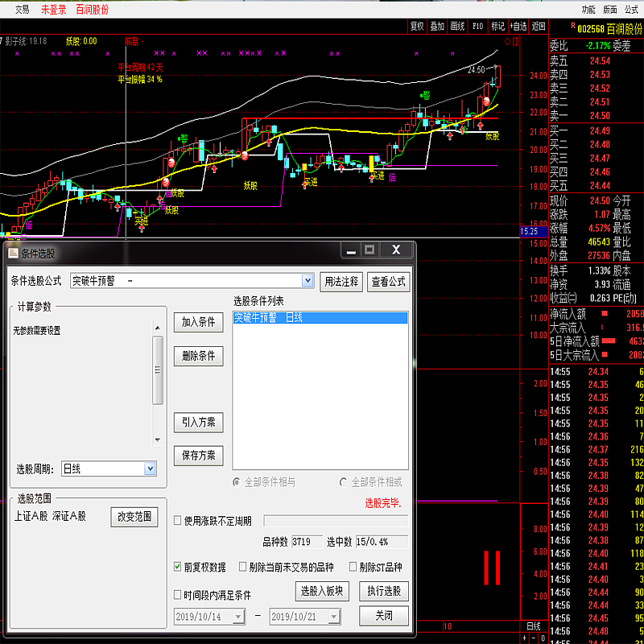Open the start date 2019/10/14 dropdown
Image resolution: width=644 pixels, height=644 pixels.
[238, 616]
